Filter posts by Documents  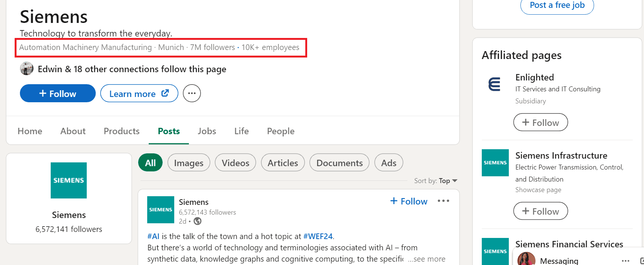[x=339, y=162]
